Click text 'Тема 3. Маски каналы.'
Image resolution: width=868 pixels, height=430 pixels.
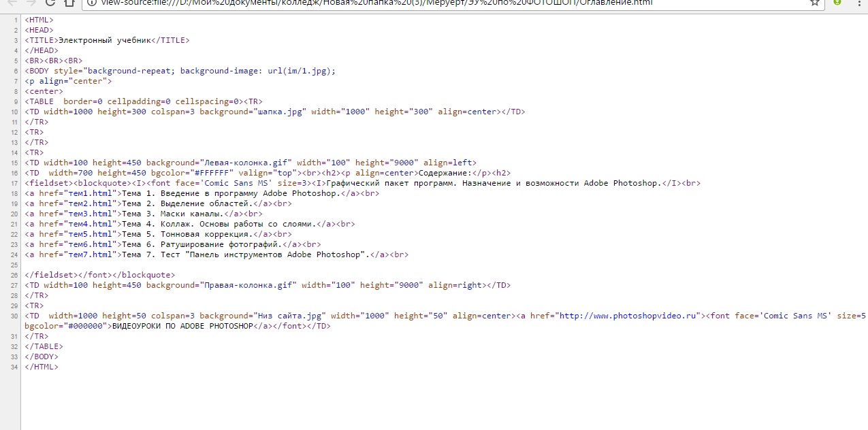(173, 214)
